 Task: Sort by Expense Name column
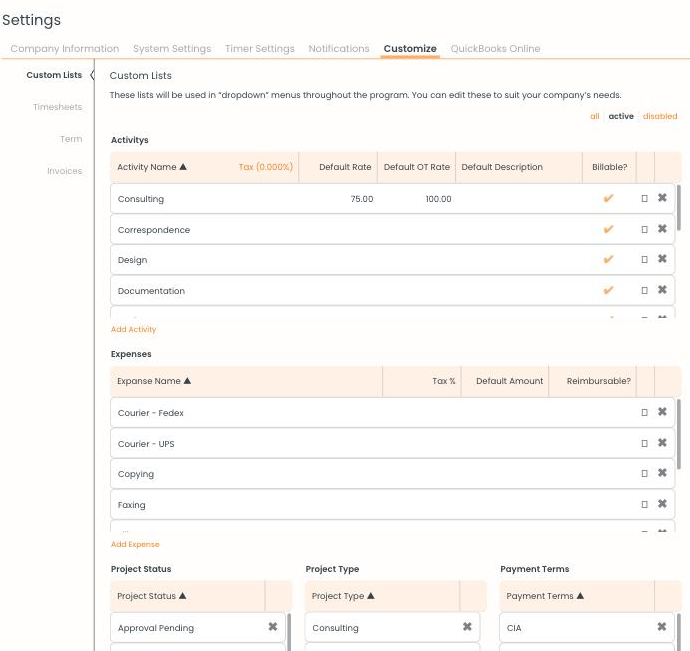[154, 381]
